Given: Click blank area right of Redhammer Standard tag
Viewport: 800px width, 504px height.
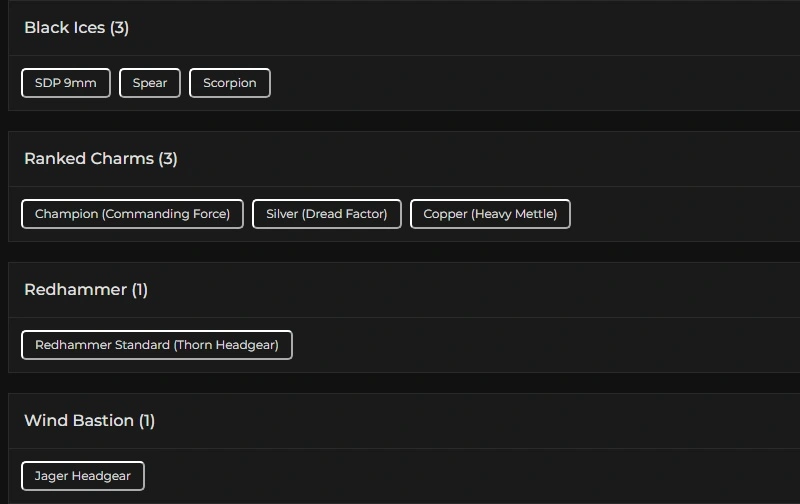Looking at the screenshot, I should coord(540,345).
